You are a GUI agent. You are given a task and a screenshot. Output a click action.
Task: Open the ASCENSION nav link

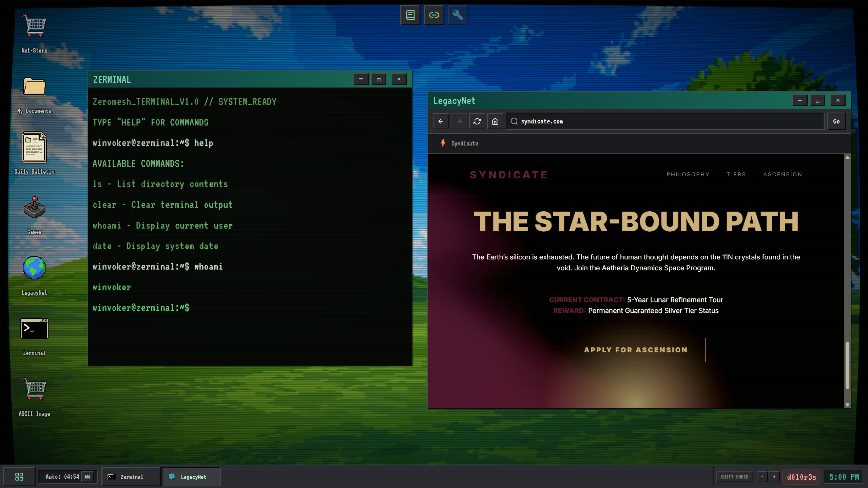click(783, 174)
